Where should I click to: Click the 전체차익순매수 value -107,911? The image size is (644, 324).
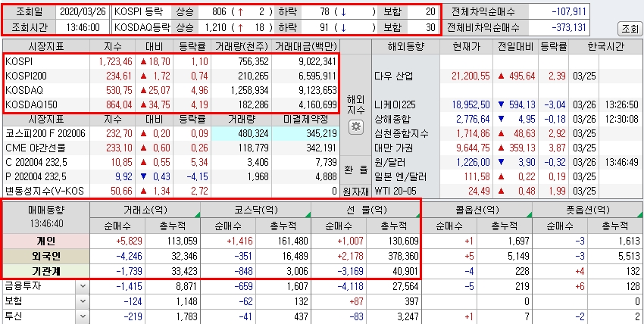pyautogui.click(x=559, y=11)
